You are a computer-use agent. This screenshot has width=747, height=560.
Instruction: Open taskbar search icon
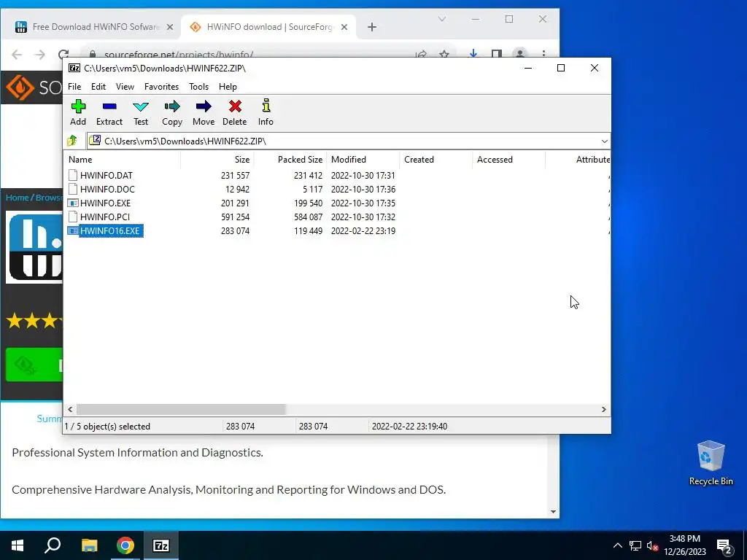click(x=53, y=545)
